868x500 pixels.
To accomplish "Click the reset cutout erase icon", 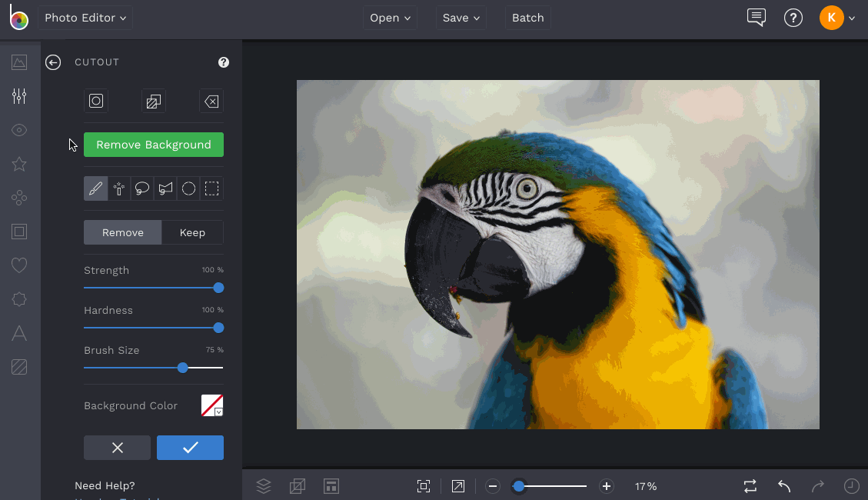I will coord(211,102).
